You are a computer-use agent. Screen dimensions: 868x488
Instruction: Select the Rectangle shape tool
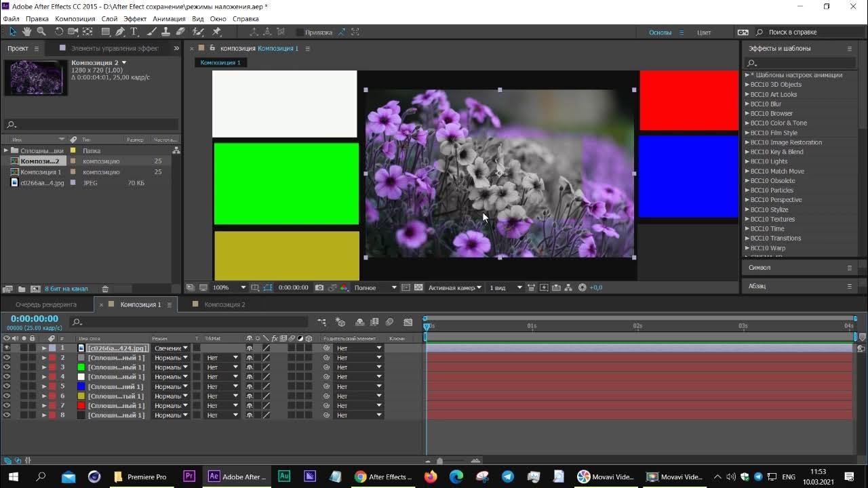tap(106, 32)
